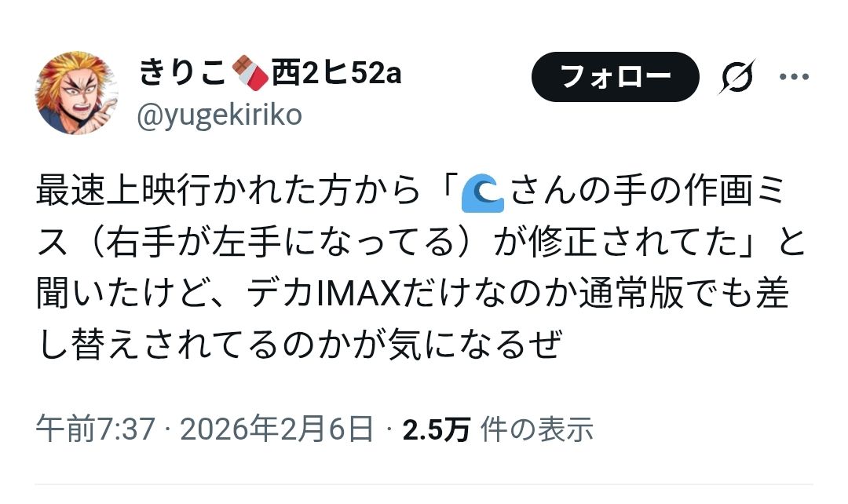Click the 2.5万 view count

point(436,430)
